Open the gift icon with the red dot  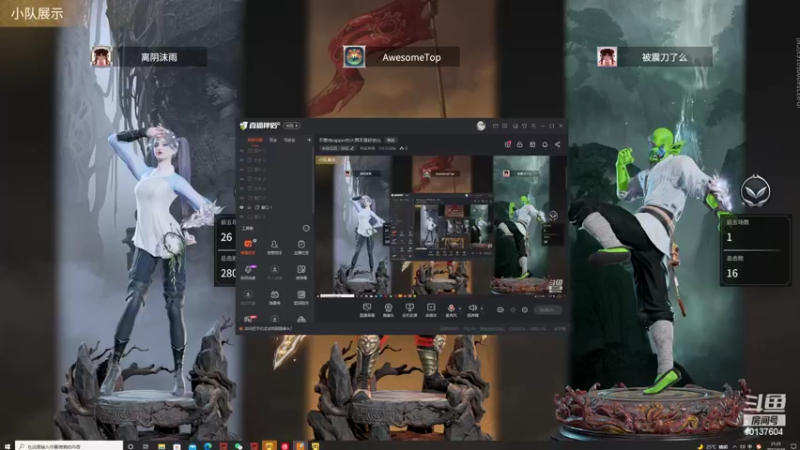coord(508,144)
